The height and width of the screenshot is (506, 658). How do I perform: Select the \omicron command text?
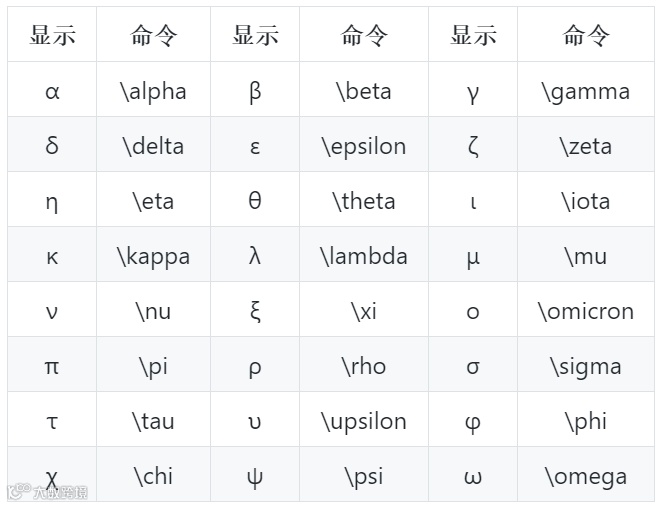point(585,311)
